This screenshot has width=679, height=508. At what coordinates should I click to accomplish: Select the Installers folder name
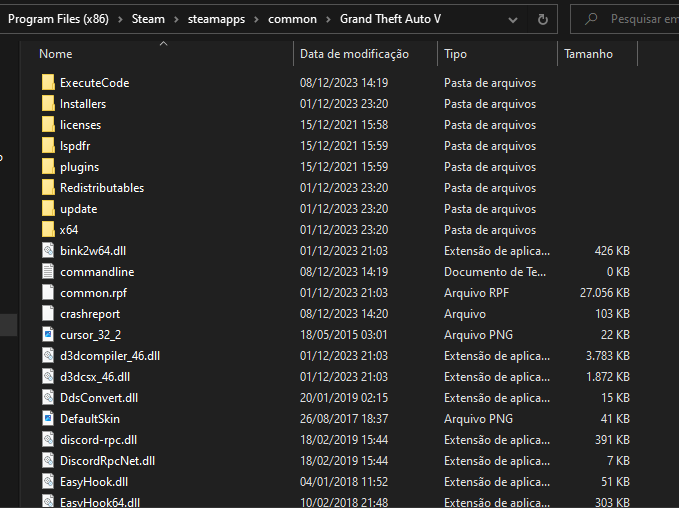pyautogui.click(x=83, y=104)
